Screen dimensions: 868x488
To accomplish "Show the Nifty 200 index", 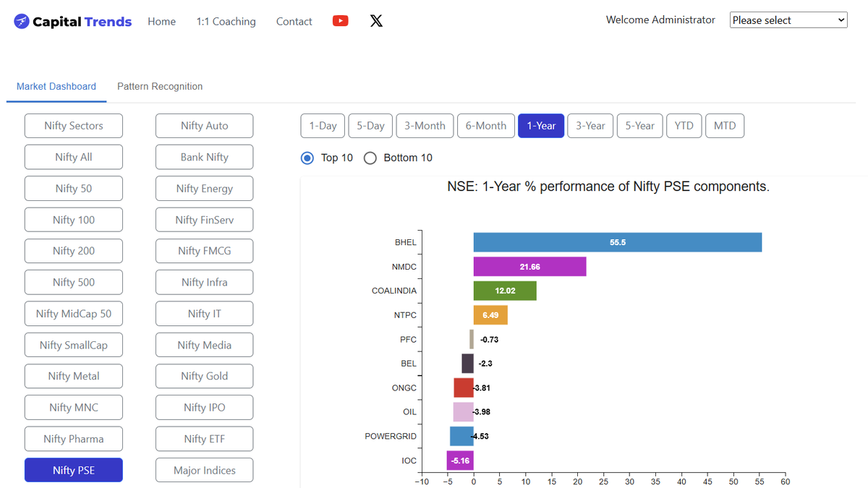I will 74,251.
